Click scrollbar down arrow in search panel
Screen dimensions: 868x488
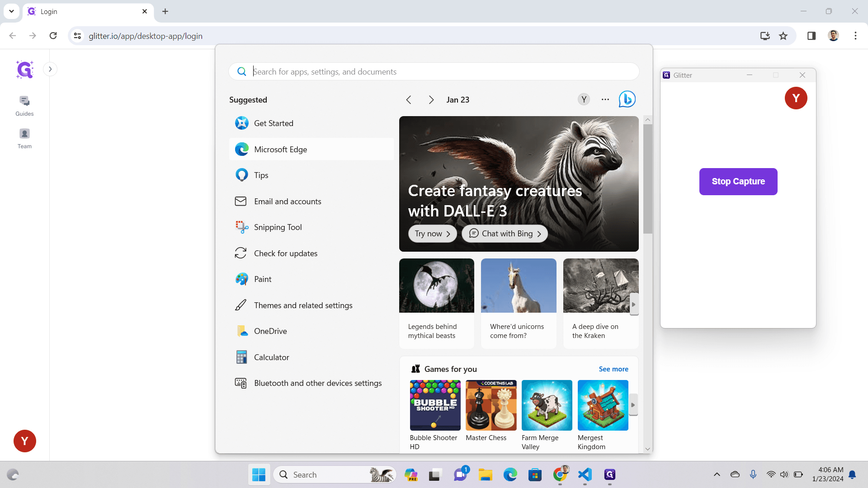[648, 449]
